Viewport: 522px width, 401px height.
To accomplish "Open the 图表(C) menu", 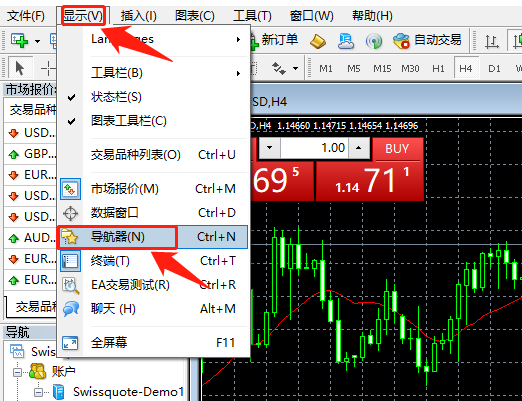I will click(195, 16).
